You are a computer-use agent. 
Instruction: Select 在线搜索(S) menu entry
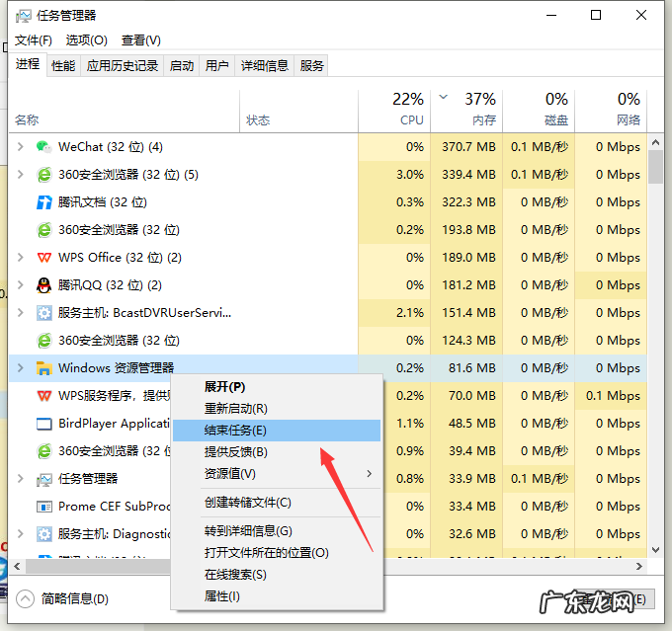[x=277, y=575]
